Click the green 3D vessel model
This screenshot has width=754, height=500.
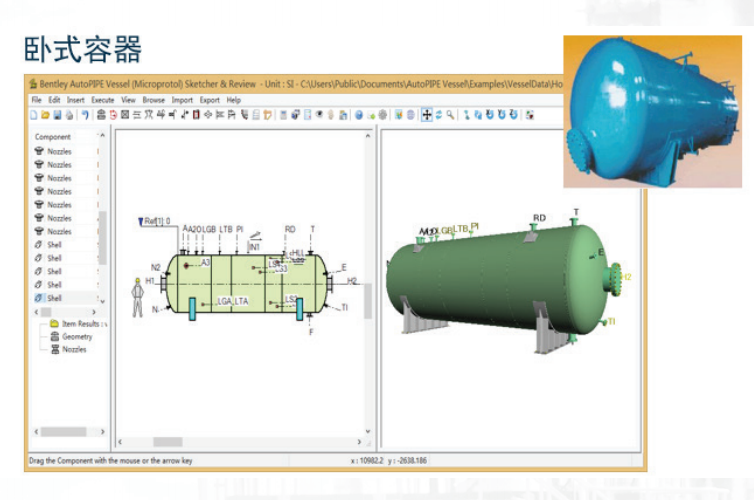[495, 281]
